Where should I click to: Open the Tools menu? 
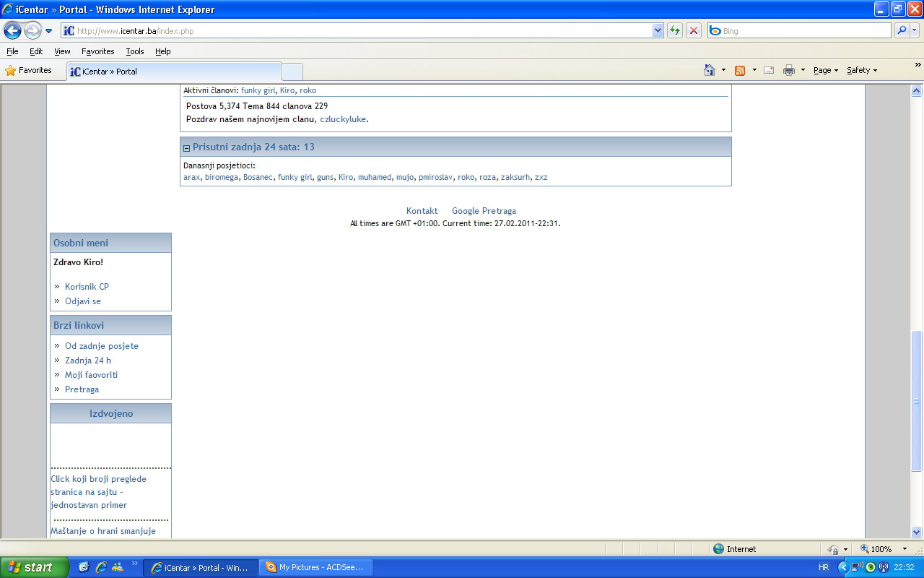(x=134, y=51)
